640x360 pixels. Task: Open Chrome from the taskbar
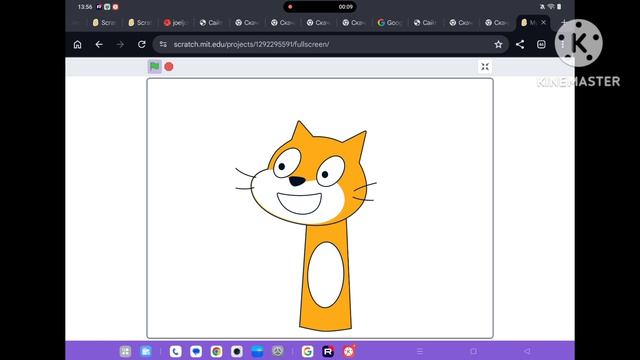pyautogui.click(x=216, y=351)
